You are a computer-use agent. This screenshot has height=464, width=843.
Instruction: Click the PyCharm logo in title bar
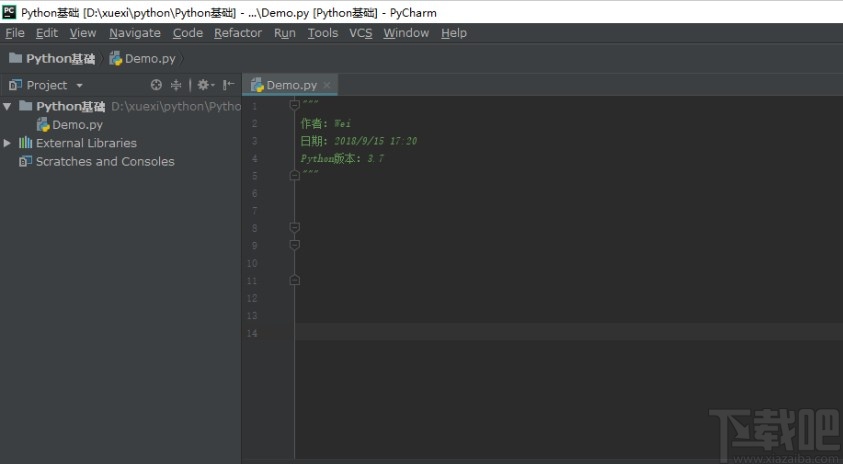point(9,12)
